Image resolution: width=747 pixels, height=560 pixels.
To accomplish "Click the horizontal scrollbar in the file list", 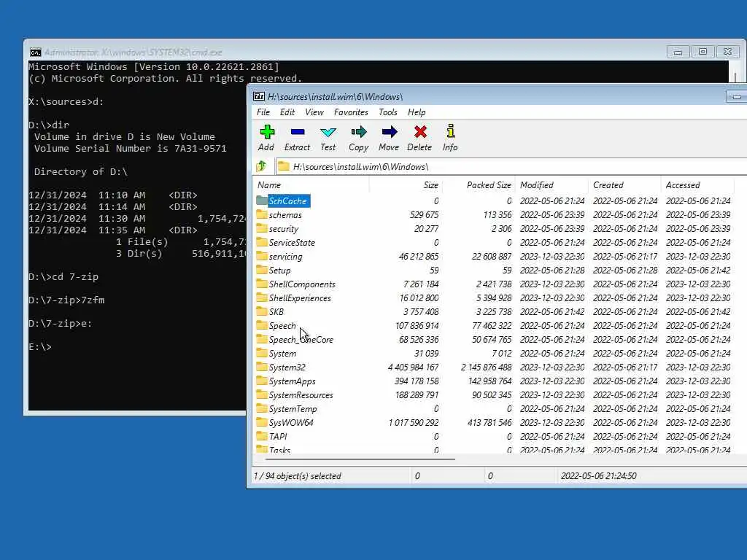I will [360, 459].
